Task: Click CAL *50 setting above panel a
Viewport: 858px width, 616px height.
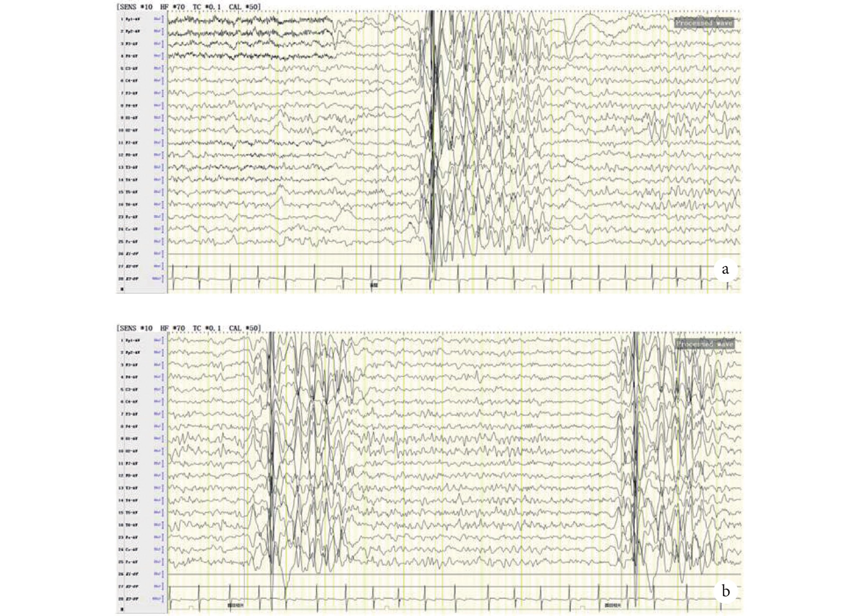Action: click(x=245, y=7)
